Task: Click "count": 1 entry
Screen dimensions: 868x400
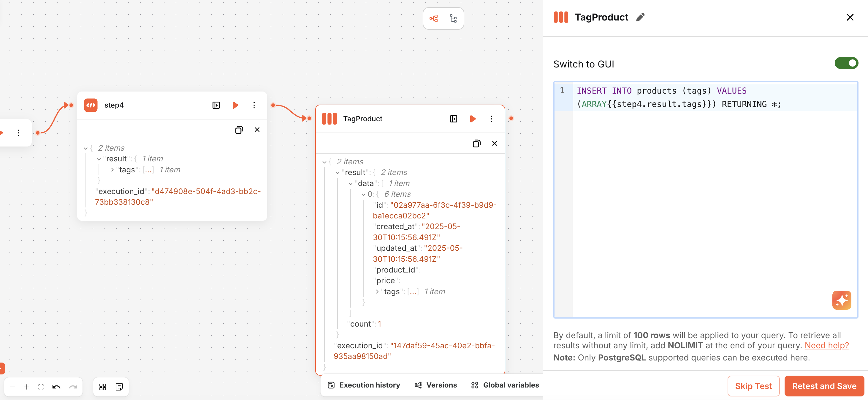Action: [x=364, y=324]
